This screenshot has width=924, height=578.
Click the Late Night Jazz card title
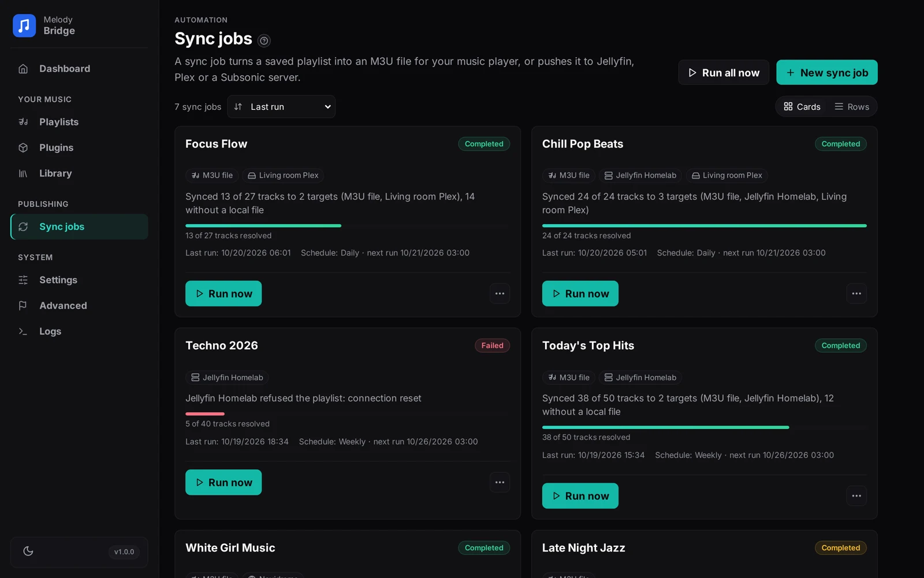tap(584, 548)
